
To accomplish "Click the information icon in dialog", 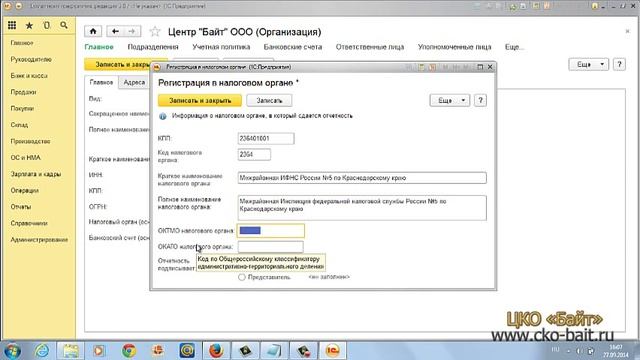I will [162, 116].
